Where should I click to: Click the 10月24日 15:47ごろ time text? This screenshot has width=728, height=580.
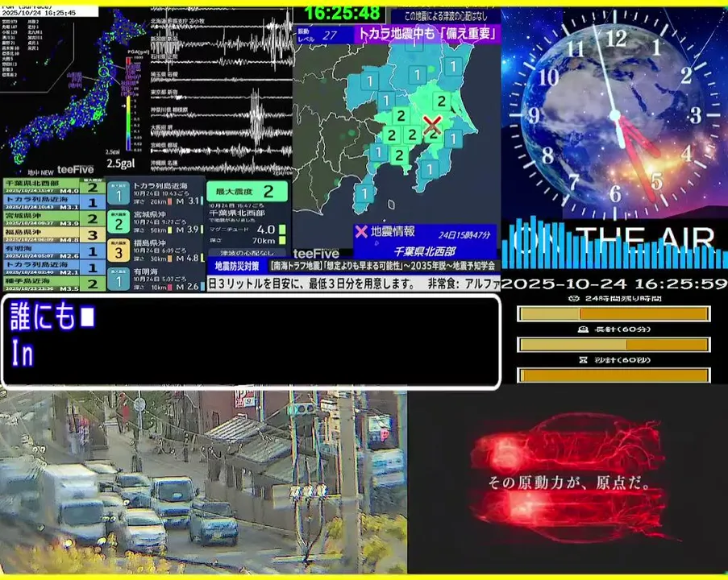[x=236, y=205]
